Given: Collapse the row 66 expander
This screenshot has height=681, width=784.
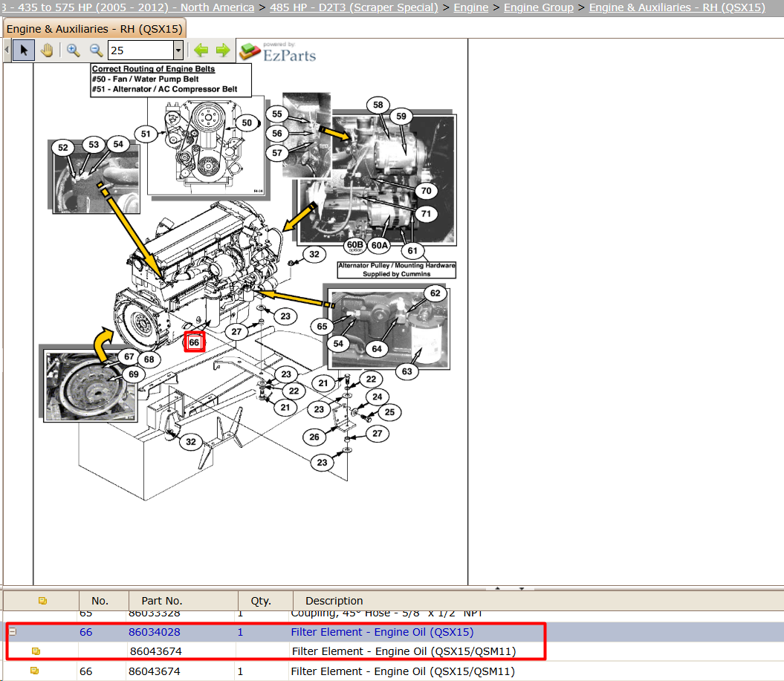Looking at the screenshot, I should [13, 632].
